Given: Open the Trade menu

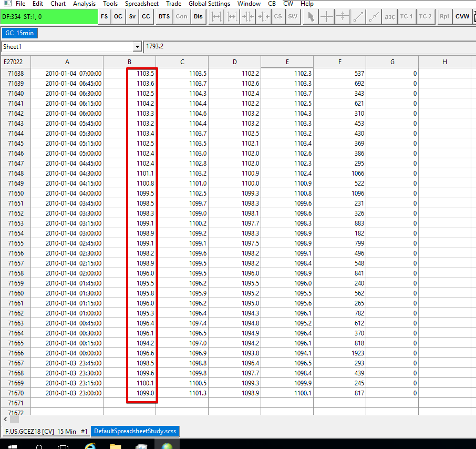Looking at the screenshot, I should tap(174, 4).
